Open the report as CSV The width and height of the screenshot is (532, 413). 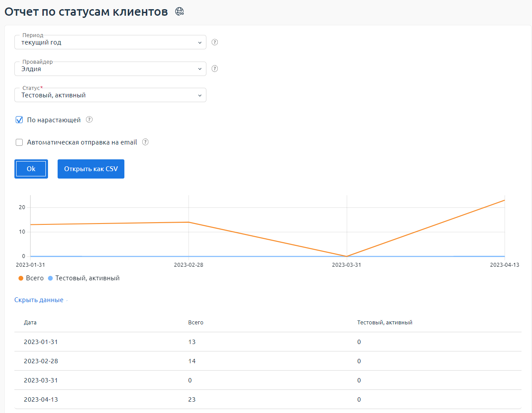click(x=91, y=169)
